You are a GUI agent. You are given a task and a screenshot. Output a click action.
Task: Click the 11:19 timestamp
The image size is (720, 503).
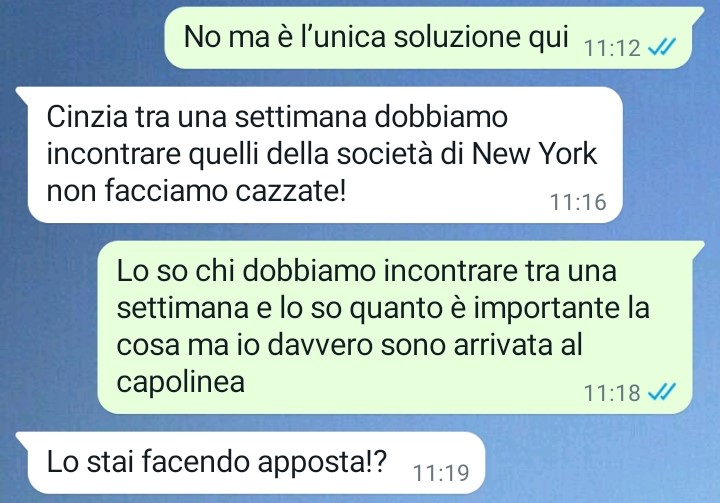click(441, 473)
